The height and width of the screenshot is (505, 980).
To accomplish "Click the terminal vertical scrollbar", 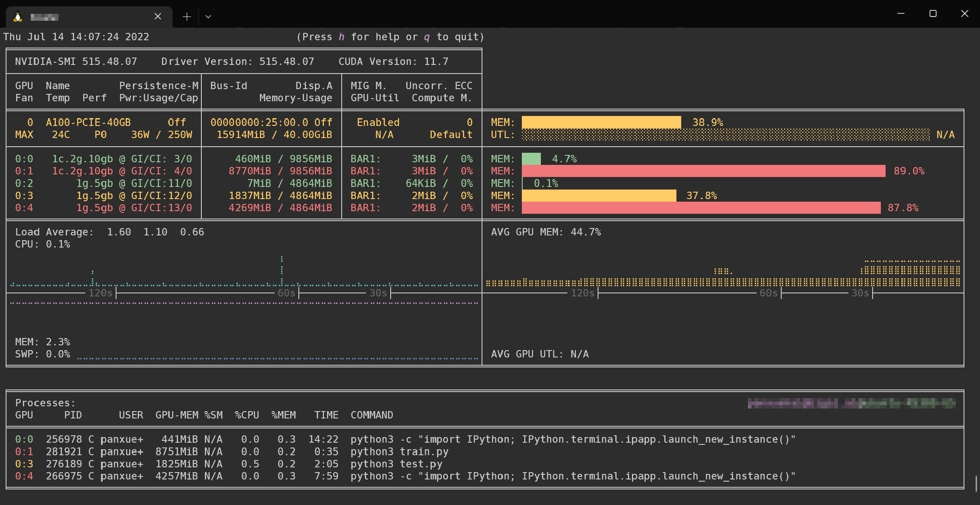I will click(x=976, y=484).
